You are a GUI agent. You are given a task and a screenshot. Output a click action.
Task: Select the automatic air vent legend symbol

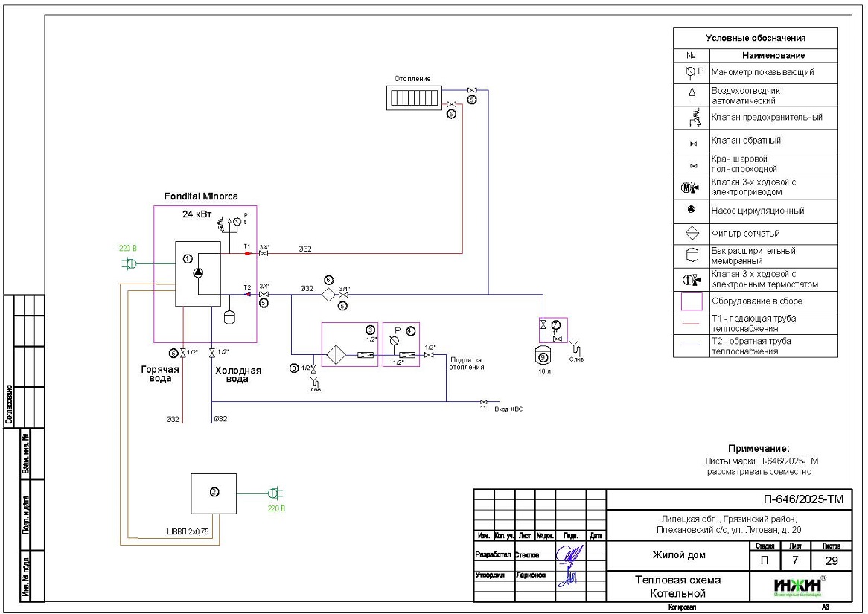click(x=691, y=95)
